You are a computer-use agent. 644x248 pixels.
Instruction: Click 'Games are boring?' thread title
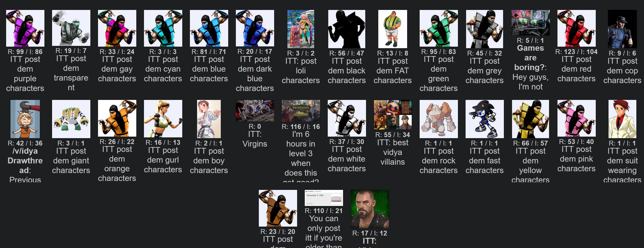click(530, 58)
